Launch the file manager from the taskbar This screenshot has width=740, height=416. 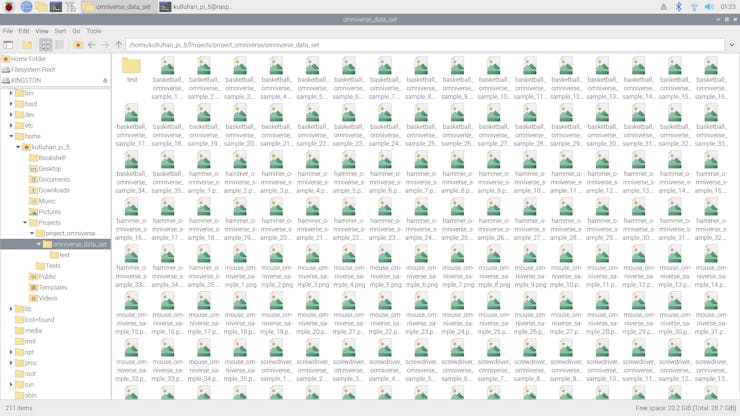coord(41,7)
